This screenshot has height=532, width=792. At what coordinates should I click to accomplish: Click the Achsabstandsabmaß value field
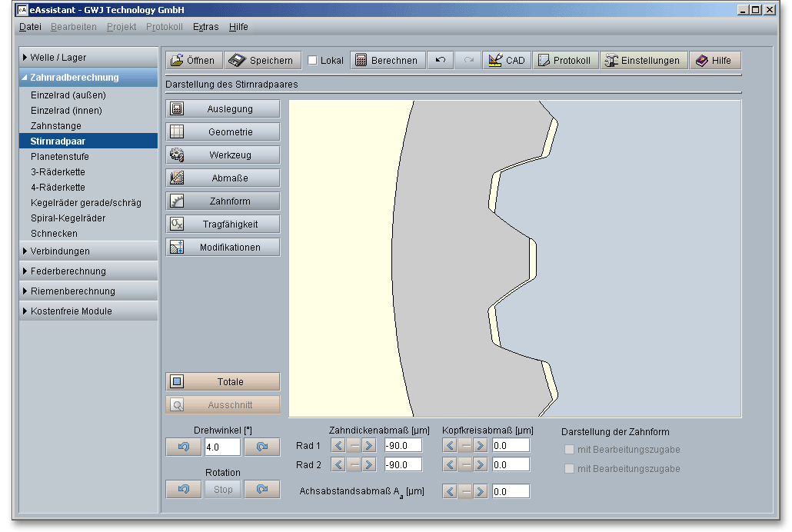[511, 491]
